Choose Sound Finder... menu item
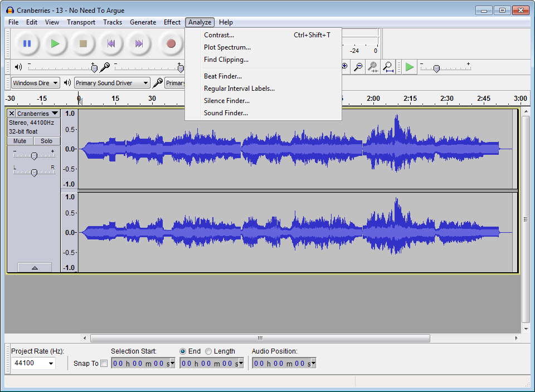The image size is (535, 392). pos(263,113)
